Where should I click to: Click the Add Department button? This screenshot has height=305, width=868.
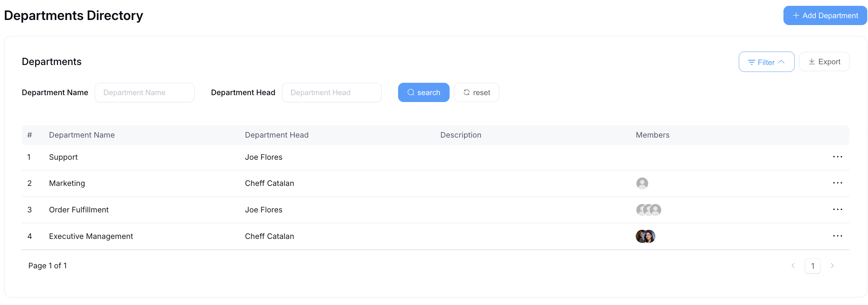tap(825, 16)
